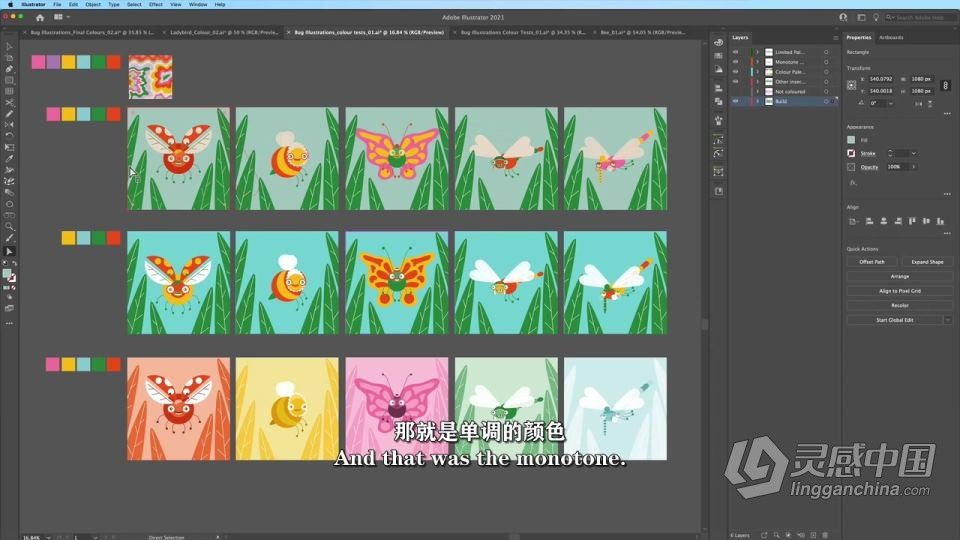Select the Eyedropper tool
This screenshot has height=540, width=960.
[x=9, y=159]
